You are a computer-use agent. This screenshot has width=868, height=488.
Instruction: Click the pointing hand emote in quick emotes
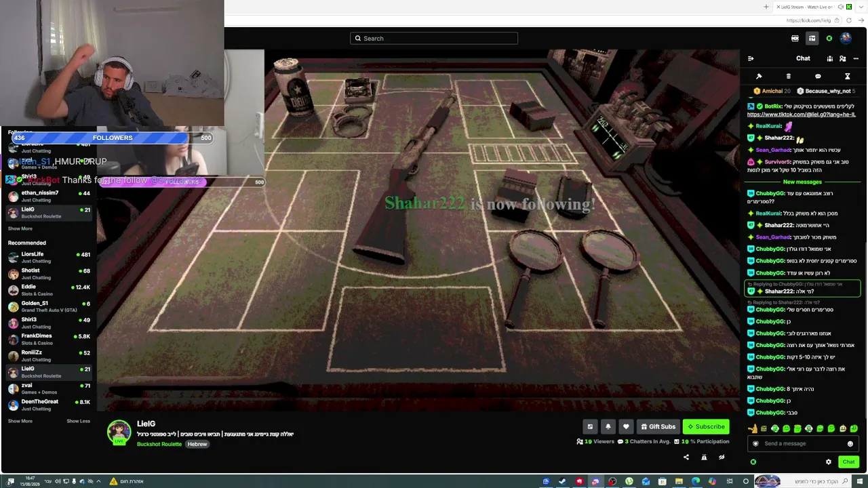[753, 428]
